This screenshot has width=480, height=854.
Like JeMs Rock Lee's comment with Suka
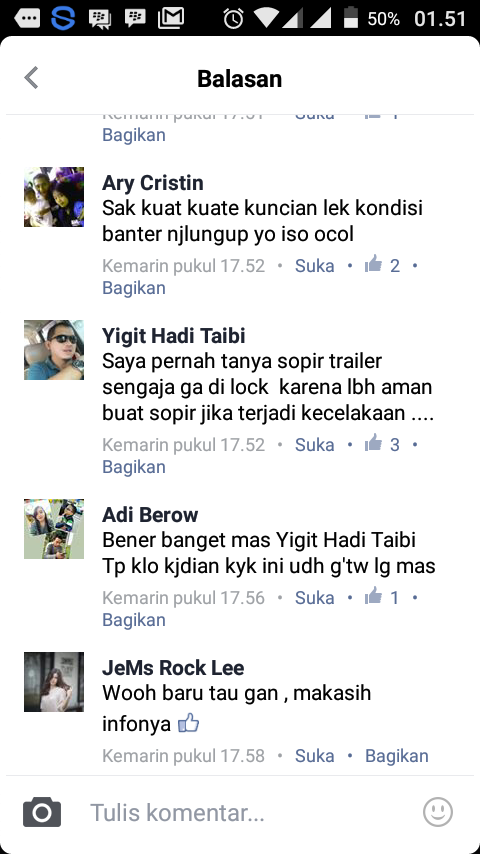click(314, 755)
